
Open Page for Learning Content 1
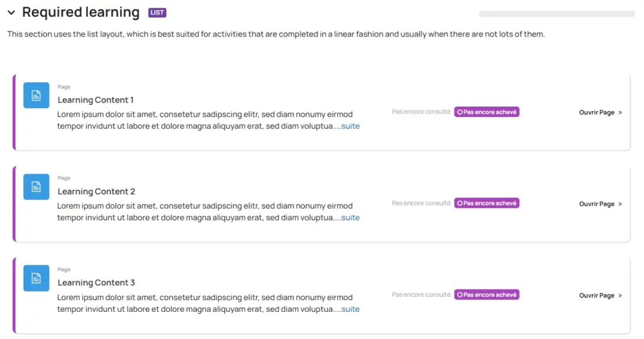600,113
